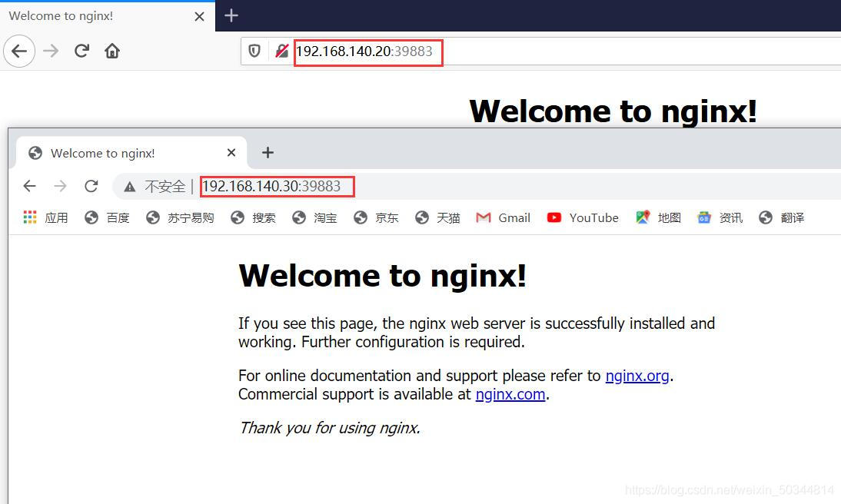841x504 pixels.
Task: Close the Chrome nginx tab
Action: click(231, 153)
